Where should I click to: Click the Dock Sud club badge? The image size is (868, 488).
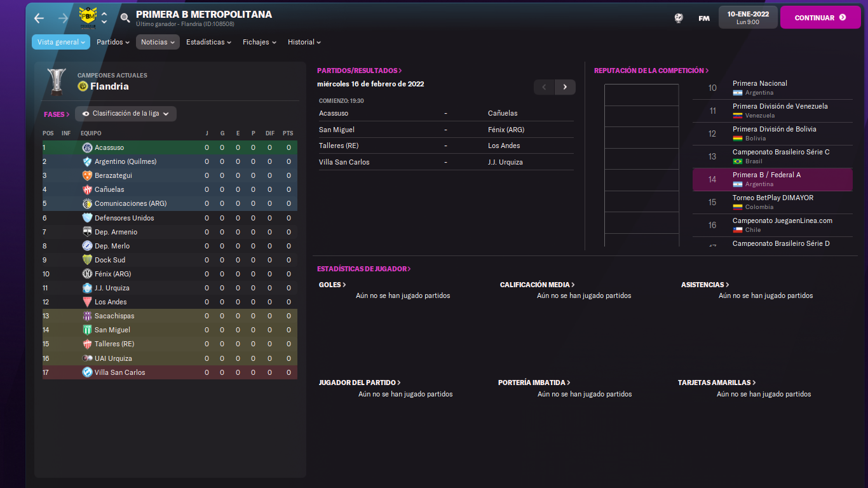[87, 260]
